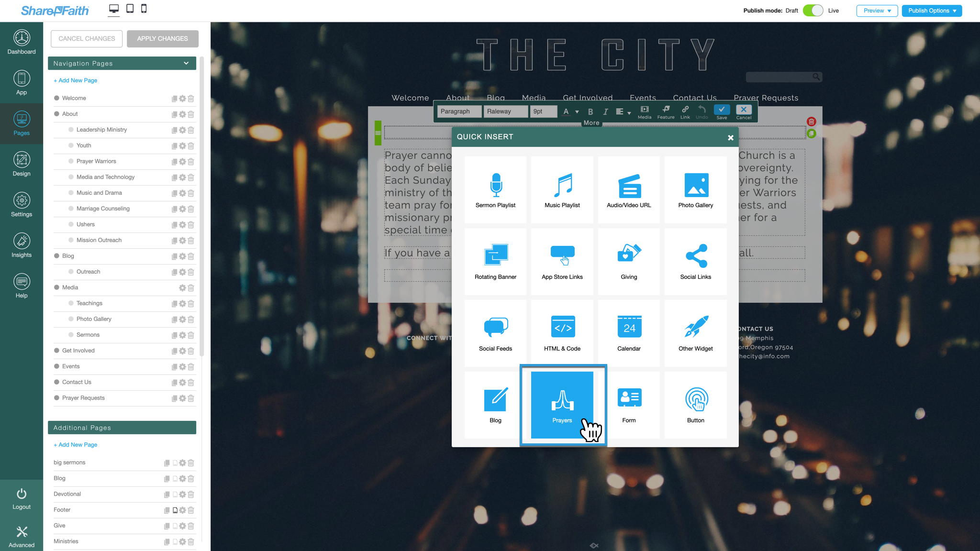Open Other Widget options
Image resolution: width=980 pixels, height=551 pixels.
click(x=695, y=333)
